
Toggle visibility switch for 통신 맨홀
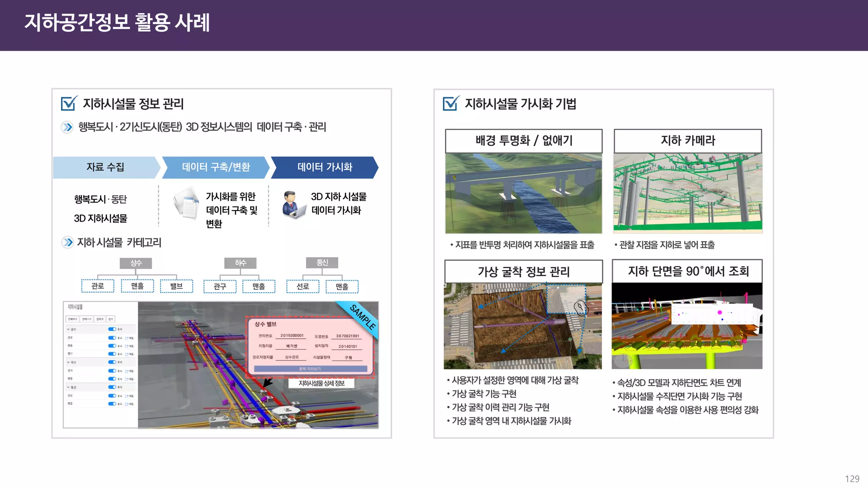coord(112,404)
